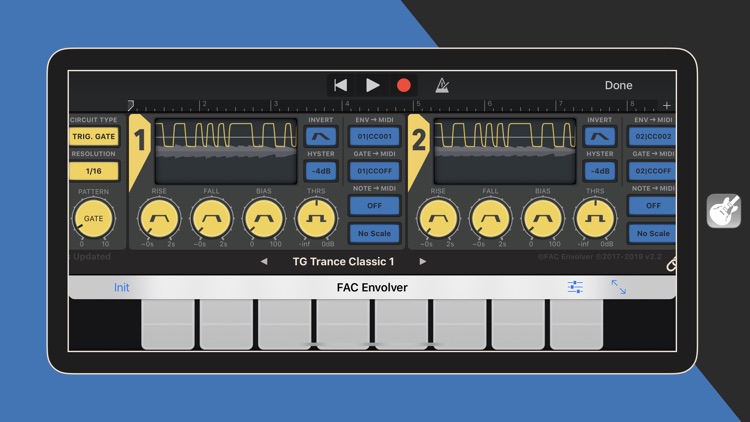Screen dimensions: 750x422
Task: Open envelope 1 hysteresis -4dB selector
Action: click(321, 171)
